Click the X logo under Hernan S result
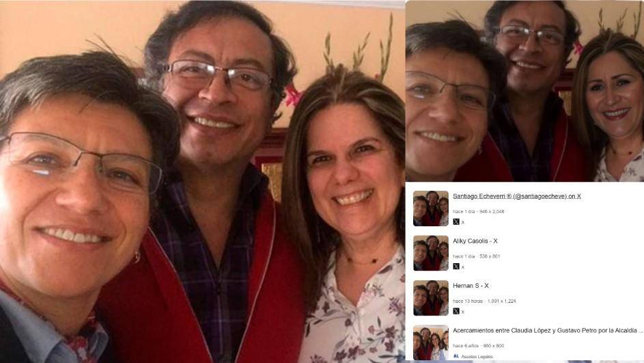This screenshot has height=363, width=644. 456,312
